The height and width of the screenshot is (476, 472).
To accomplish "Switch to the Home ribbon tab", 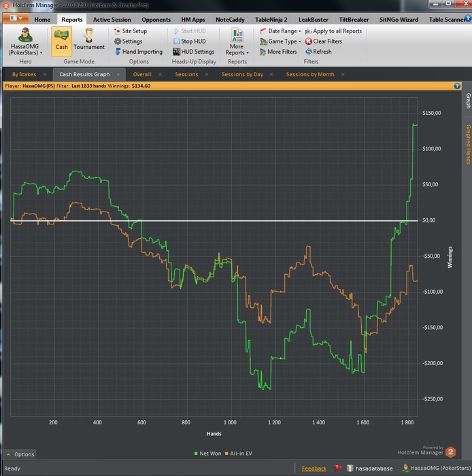I will pos(42,20).
